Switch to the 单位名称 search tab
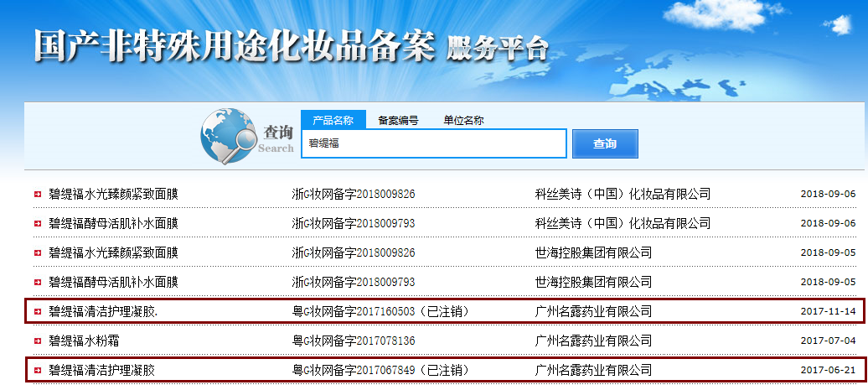868x385 pixels. 463,121
